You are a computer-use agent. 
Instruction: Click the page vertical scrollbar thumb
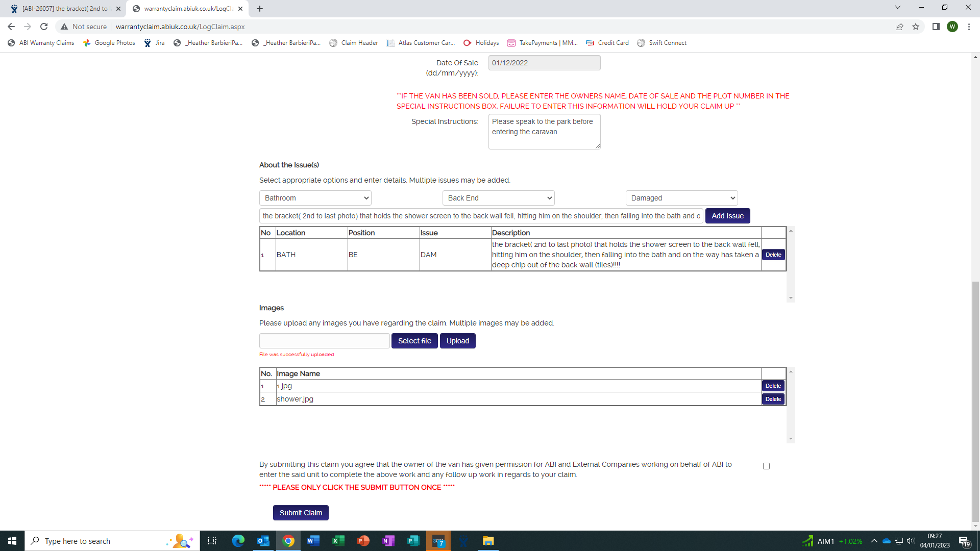975,400
